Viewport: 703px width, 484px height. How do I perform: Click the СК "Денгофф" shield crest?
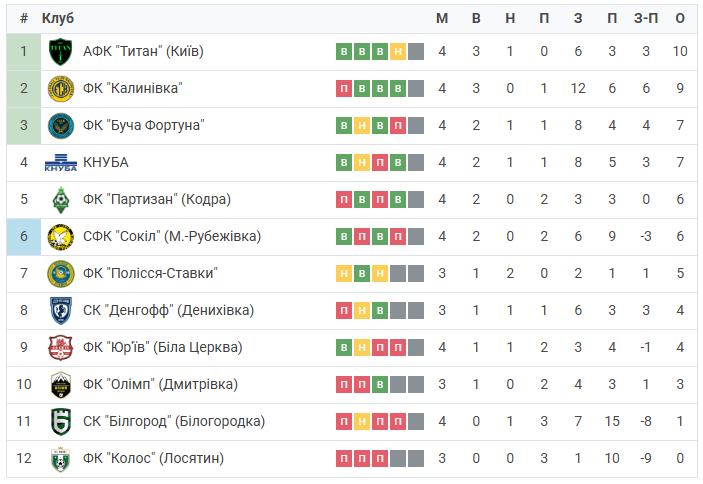pos(61,311)
